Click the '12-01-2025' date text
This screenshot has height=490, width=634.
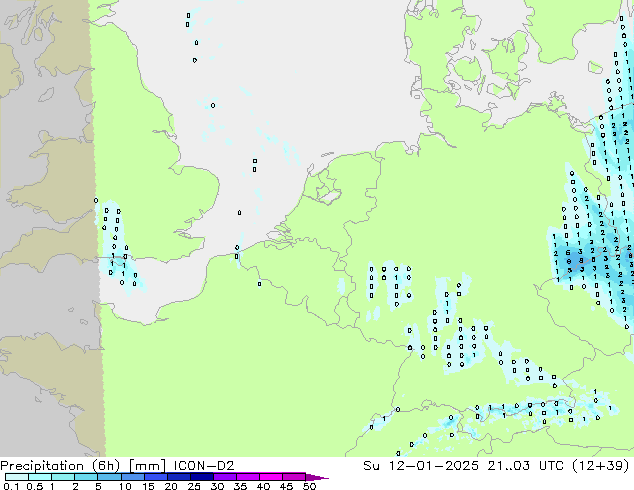(433, 465)
